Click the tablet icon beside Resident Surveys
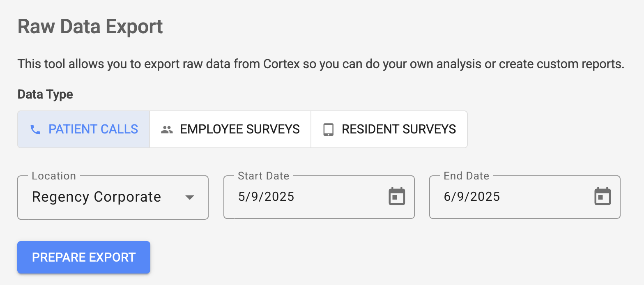The height and width of the screenshot is (285, 644). coord(329,130)
